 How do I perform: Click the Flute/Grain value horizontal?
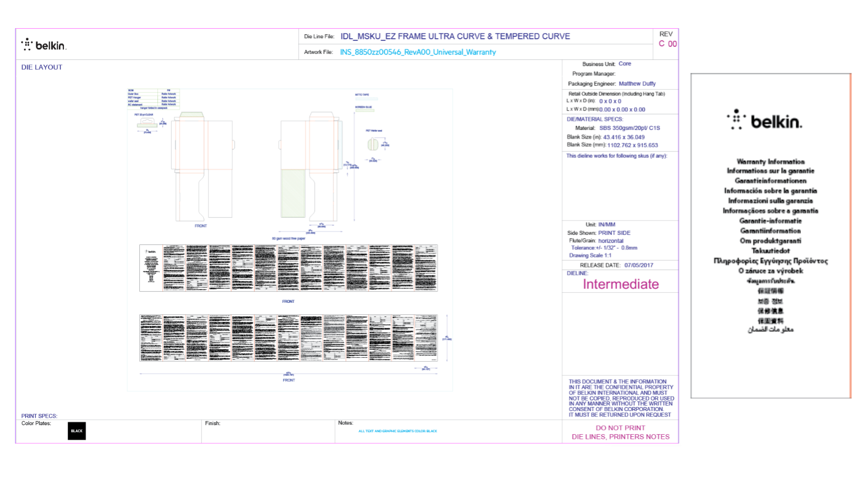click(611, 240)
